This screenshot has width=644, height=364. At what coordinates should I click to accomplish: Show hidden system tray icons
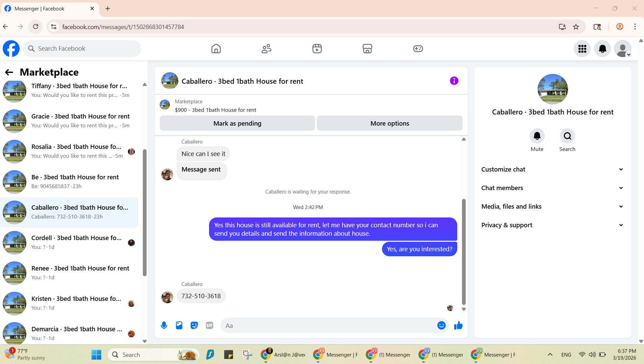[550, 355]
